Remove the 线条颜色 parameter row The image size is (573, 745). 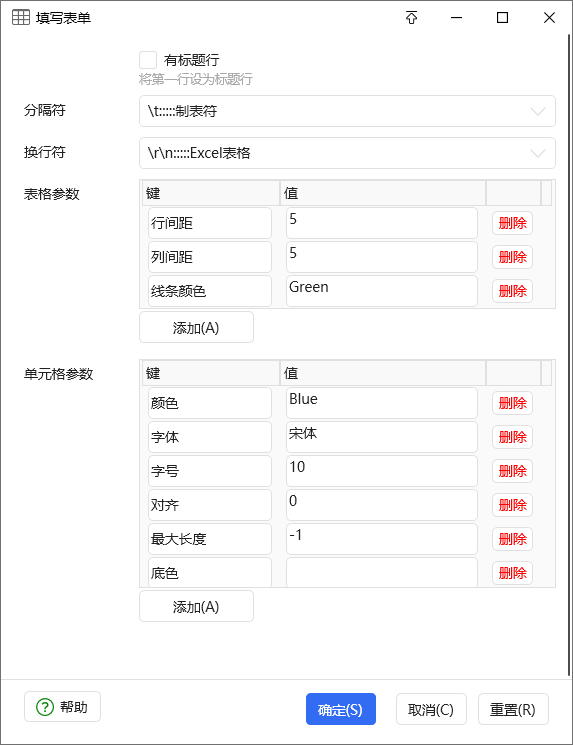512,291
